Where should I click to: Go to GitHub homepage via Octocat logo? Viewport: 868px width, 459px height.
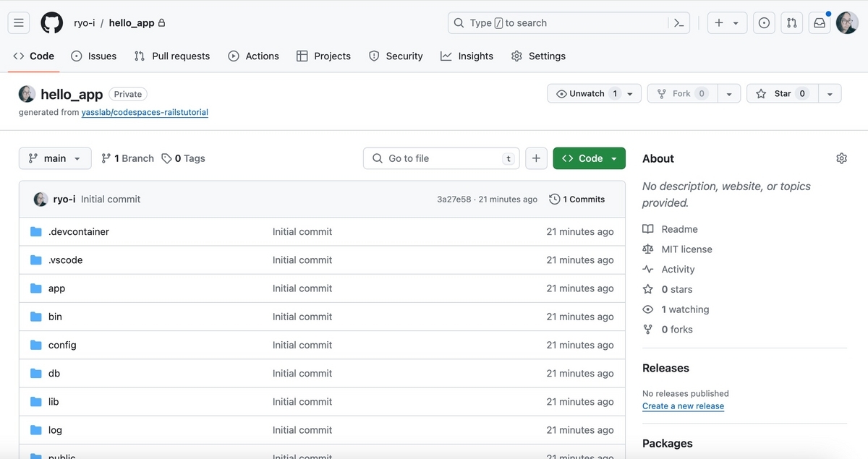click(x=52, y=23)
